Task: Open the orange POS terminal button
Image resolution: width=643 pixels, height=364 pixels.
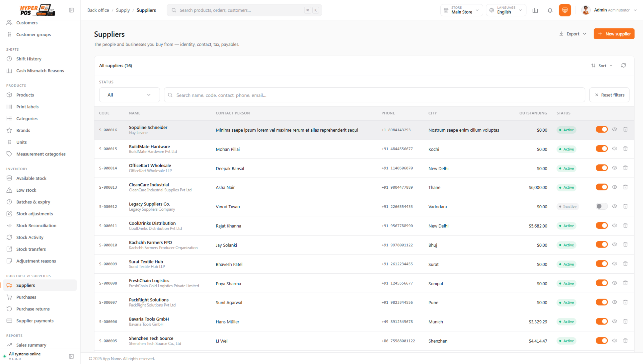Action: point(565,10)
